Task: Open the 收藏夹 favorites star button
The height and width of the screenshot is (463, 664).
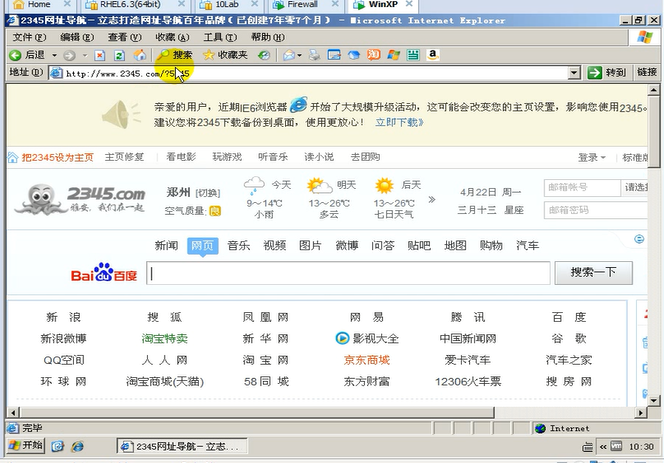Action: point(225,55)
